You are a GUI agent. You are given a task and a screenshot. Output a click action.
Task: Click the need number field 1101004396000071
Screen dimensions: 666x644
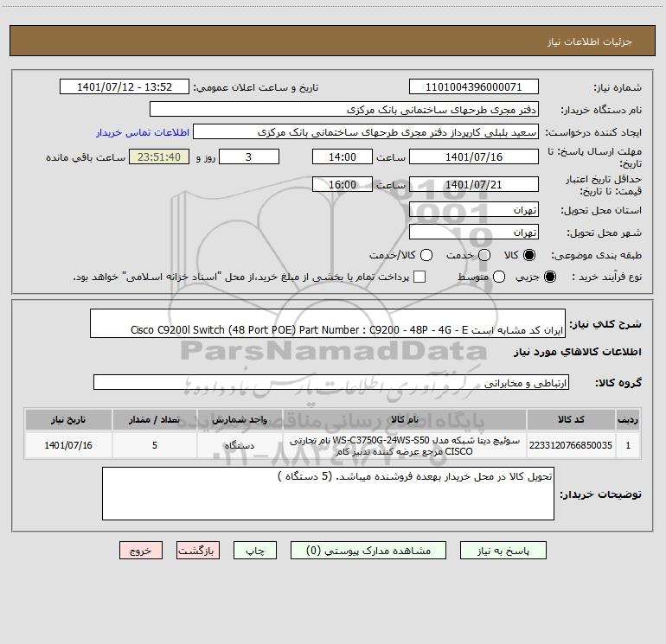click(x=474, y=87)
